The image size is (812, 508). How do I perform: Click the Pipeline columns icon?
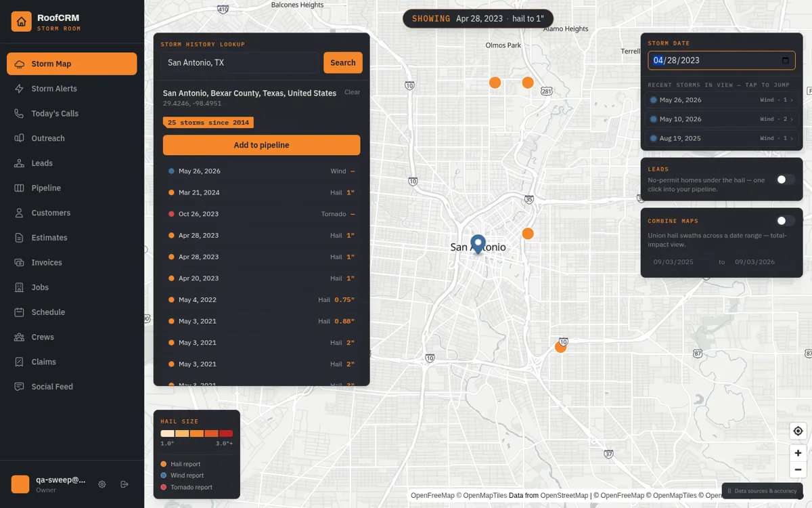coord(19,188)
